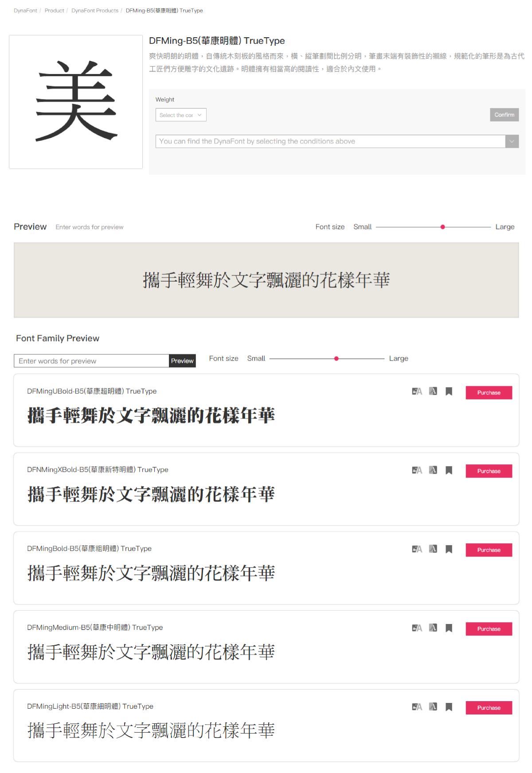
Task: Open the Weight dropdown
Action: [181, 115]
